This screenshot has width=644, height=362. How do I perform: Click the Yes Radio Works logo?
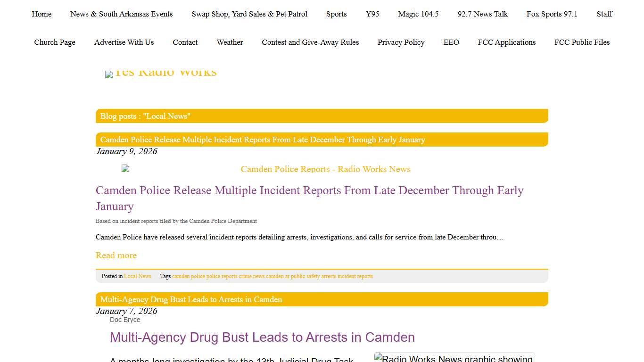161,72
